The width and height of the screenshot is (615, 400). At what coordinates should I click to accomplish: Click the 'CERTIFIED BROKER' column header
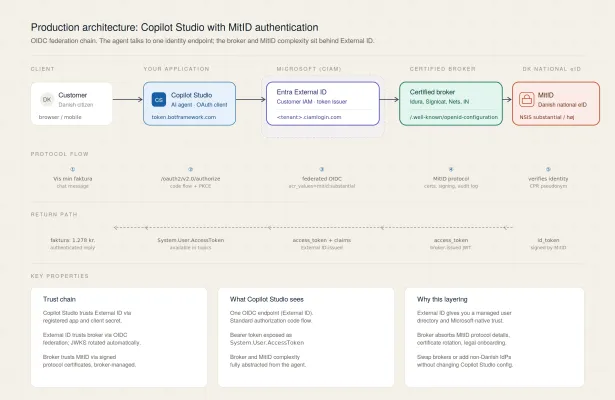tap(442, 69)
